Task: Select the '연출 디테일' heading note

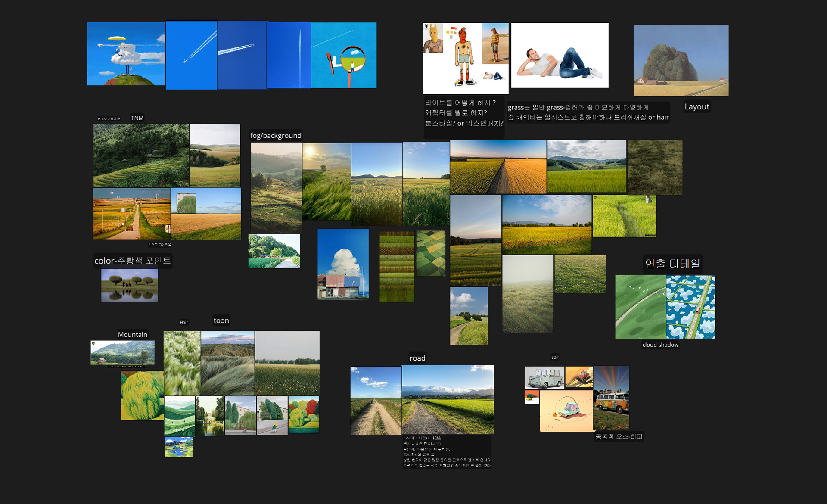Action: (672, 264)
